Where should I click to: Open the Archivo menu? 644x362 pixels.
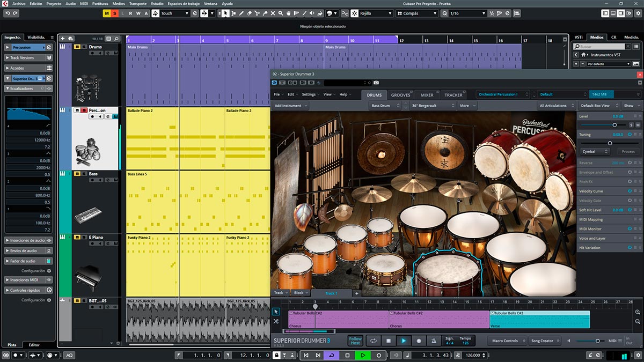19,3
